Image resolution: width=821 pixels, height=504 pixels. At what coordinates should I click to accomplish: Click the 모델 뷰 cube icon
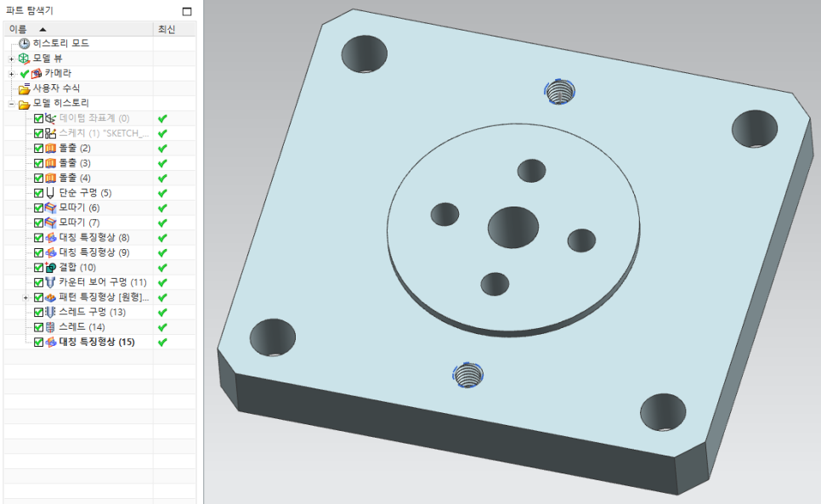click(x=24, y=59)
